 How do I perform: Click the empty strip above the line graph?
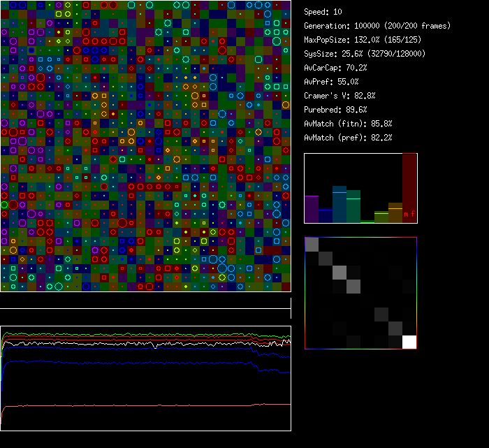click(x=145, y=301)
